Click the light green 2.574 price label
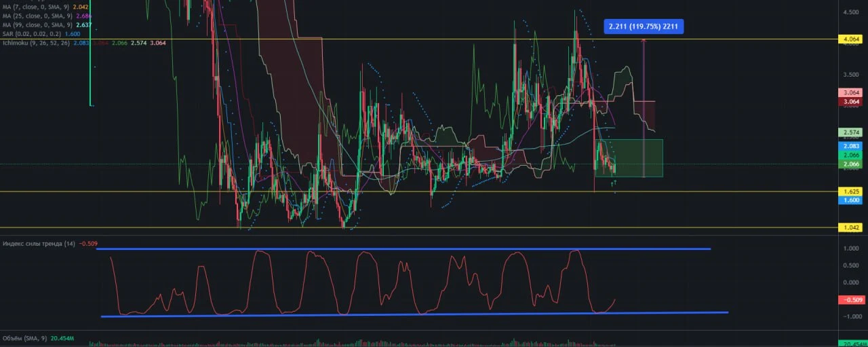The width and height of the screenshot is (868, 347). coord(851,132)
